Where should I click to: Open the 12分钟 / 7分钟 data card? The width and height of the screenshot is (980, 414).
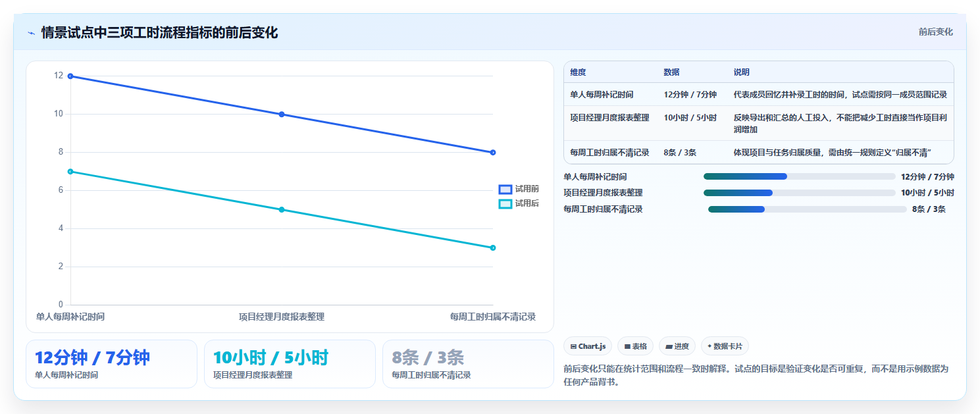[111, 364]
